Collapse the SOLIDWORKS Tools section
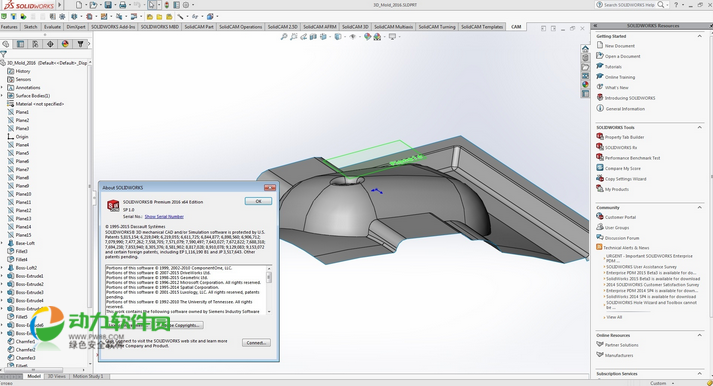The height and width of the screenshot is (386, 713). tap(699, 127)
